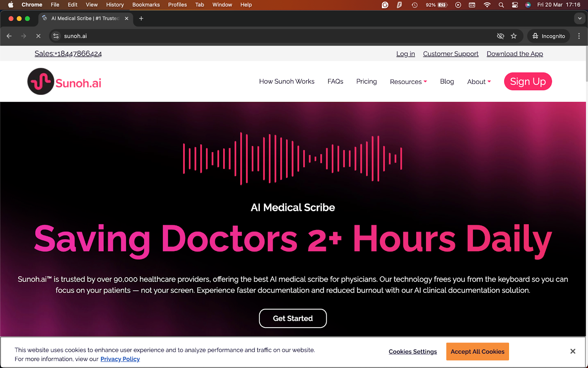
Task: Open Control Center in menu bar
Action: 515,5
